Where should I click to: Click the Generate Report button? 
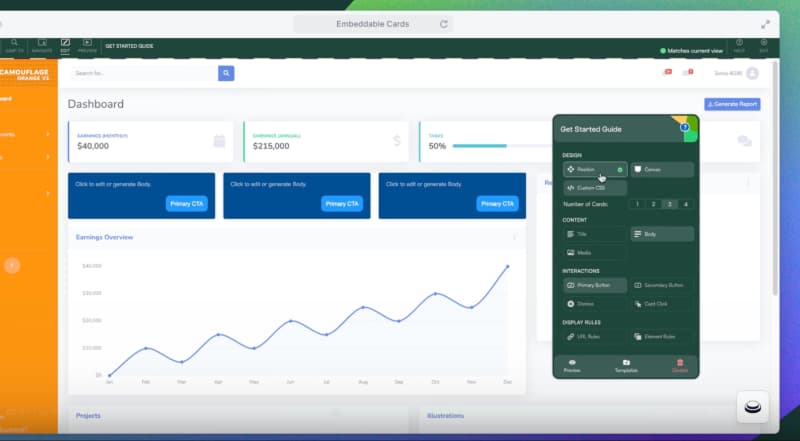click(732, 104)
